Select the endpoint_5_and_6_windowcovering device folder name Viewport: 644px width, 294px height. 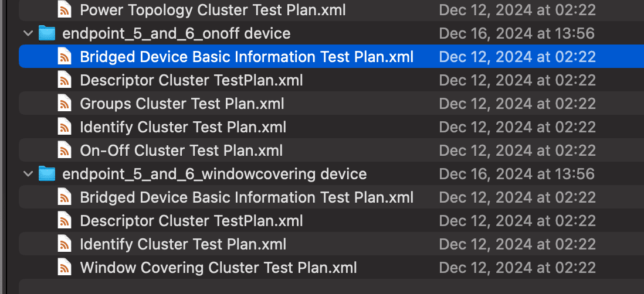[x=215, y=174]
